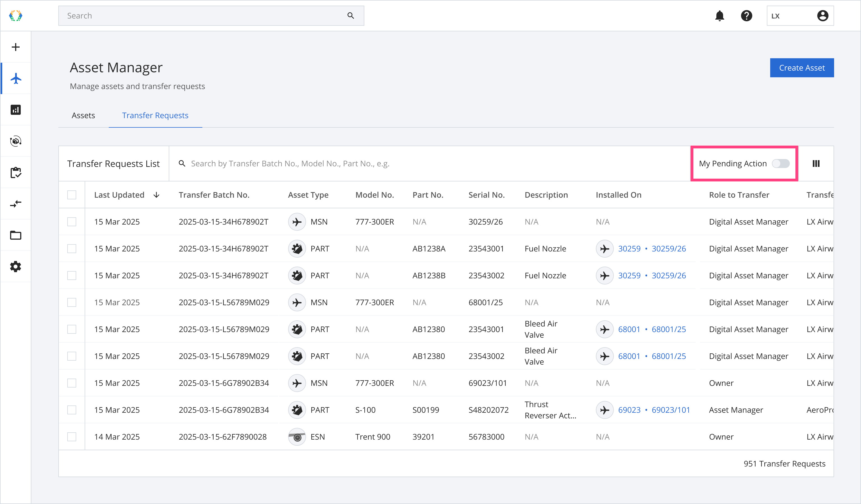
Task: Click the Asset Manager role cell
Action: [x=736, y=410]
